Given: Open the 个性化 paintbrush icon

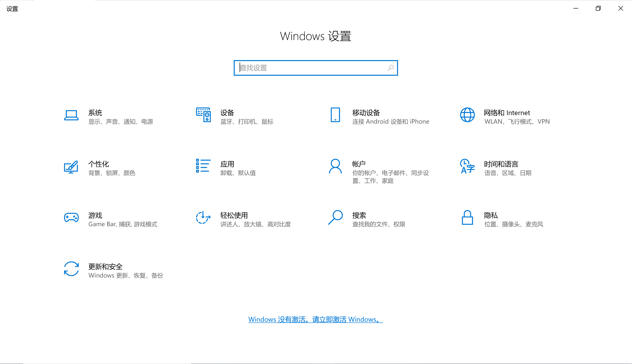Looking at the screenshot, I should (x=71, y=167).
